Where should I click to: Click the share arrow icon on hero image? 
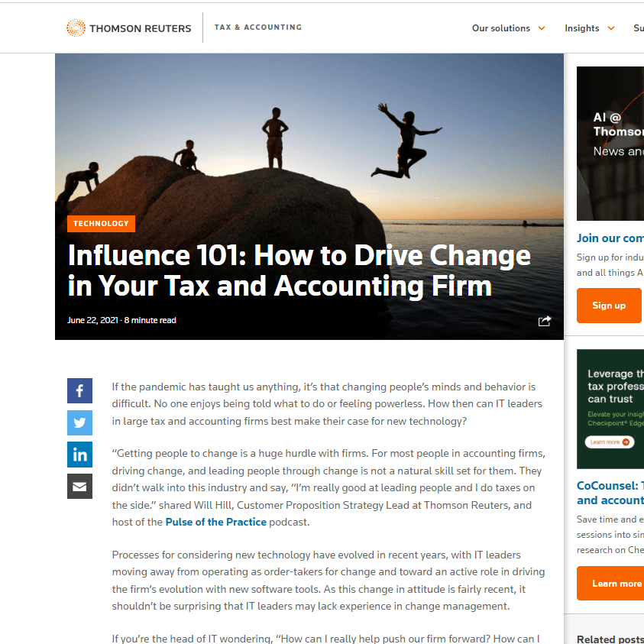pos(545,321)
